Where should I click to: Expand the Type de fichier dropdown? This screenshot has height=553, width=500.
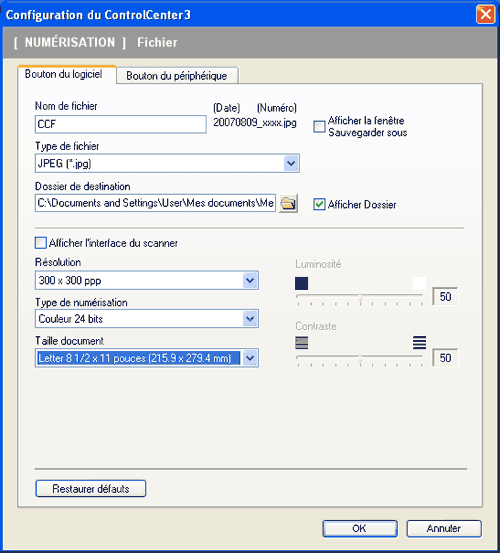[291, 163]
